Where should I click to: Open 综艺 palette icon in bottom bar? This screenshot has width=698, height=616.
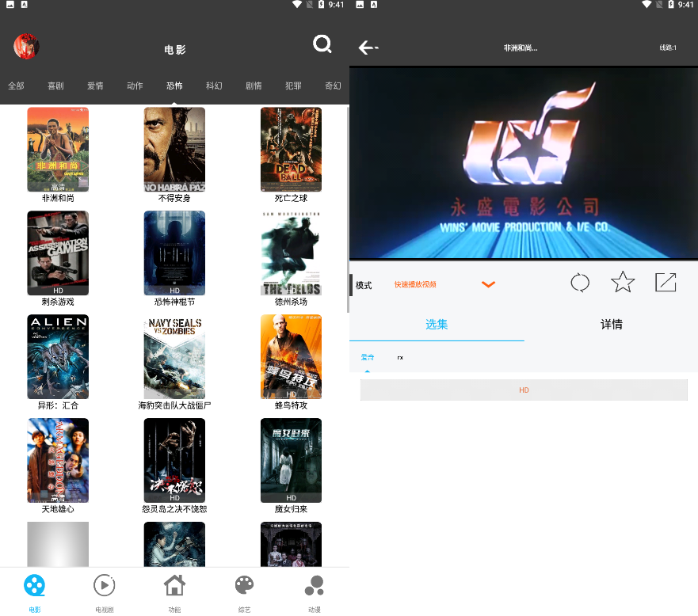pos(244,591)
